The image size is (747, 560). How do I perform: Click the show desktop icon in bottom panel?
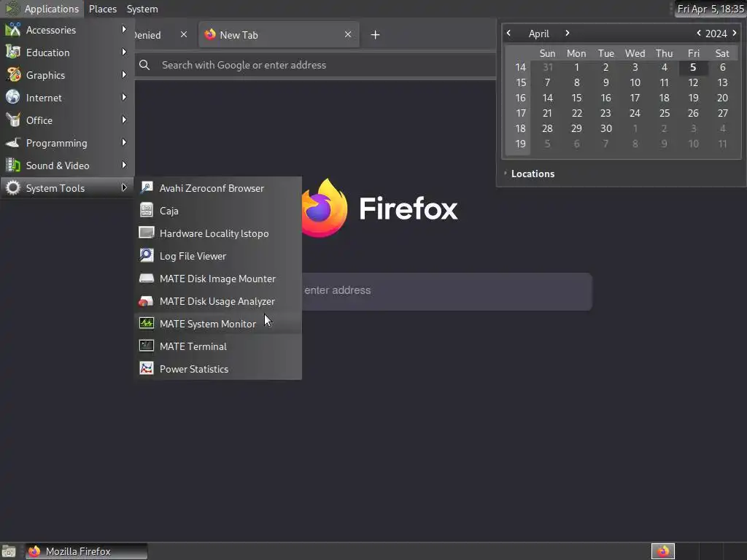coord(9,551)
